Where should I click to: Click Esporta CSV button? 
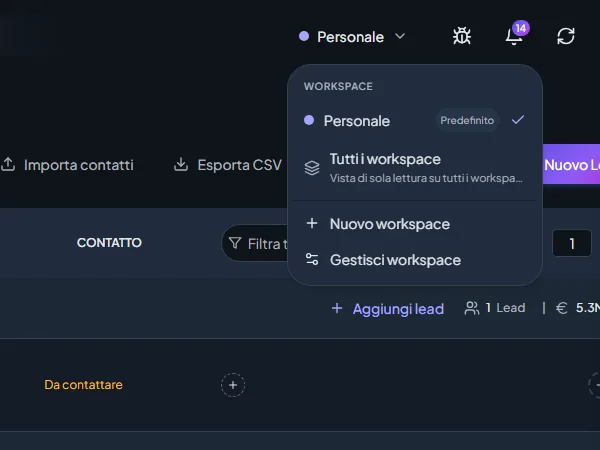[x=228, y=165]
